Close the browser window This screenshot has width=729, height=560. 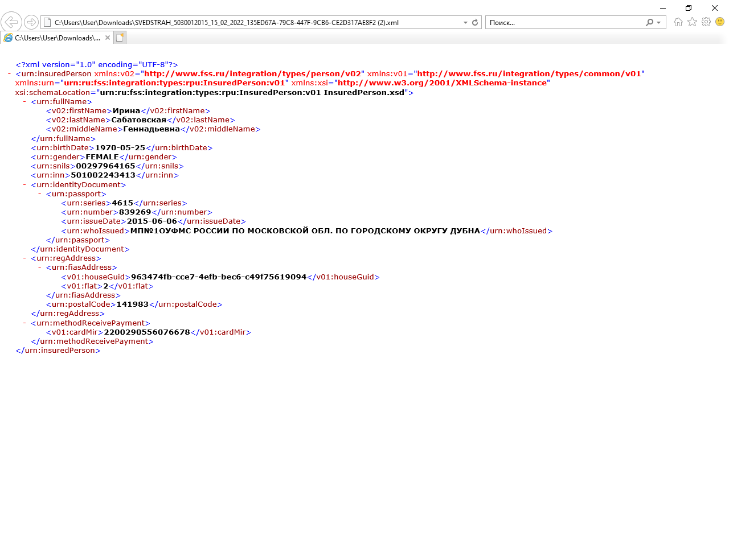tap(715, 8)
